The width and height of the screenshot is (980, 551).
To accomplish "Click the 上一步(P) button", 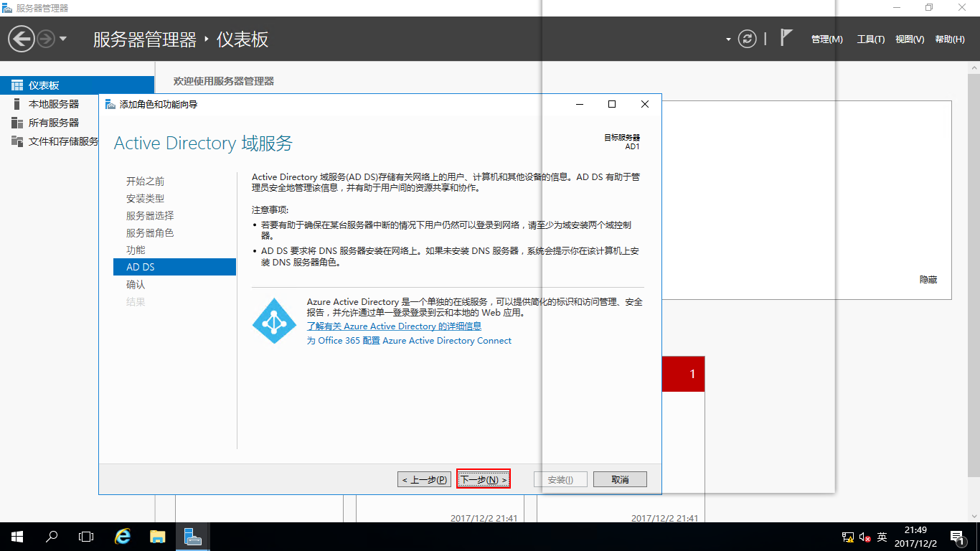I will pos(425,479).
